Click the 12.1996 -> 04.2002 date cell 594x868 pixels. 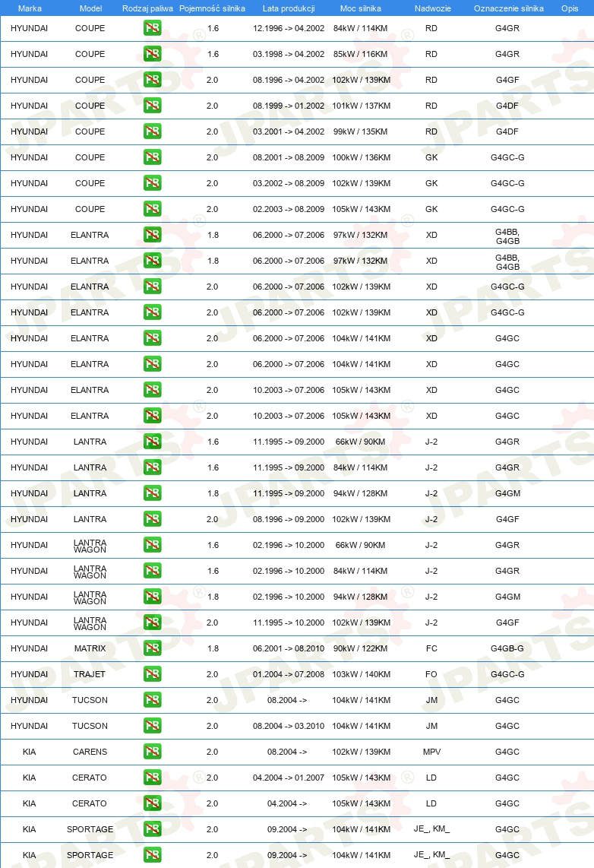click(x=289, y=28)
